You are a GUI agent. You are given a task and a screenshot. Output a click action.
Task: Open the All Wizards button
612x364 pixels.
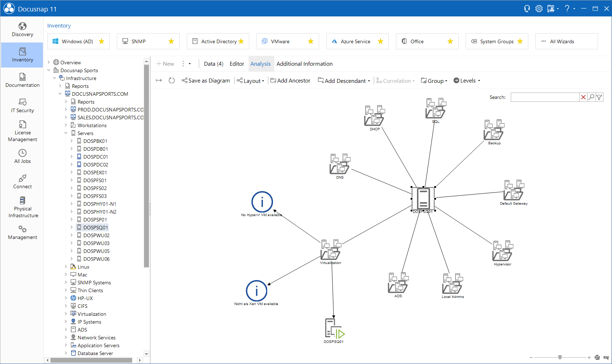567,41
